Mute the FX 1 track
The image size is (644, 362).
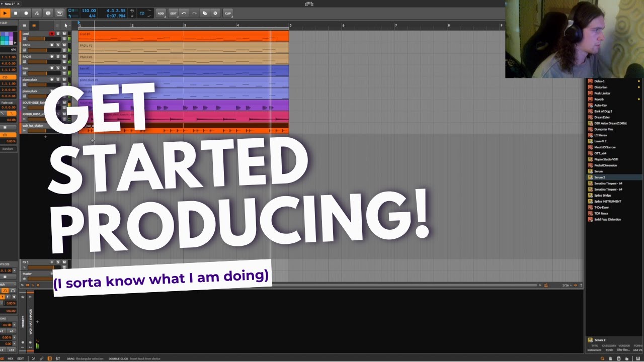pos(64,262)
